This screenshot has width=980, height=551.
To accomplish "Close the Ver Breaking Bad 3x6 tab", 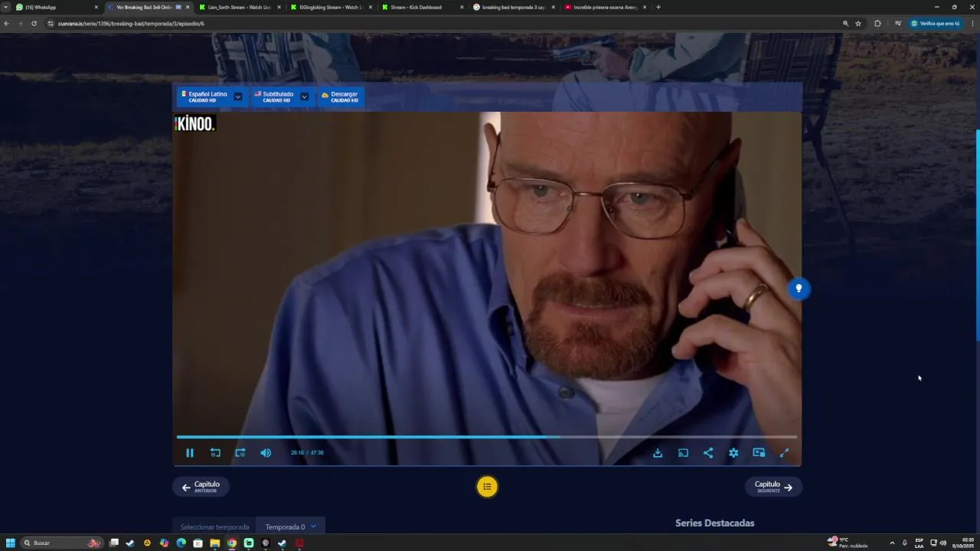I will click(188, 7).
